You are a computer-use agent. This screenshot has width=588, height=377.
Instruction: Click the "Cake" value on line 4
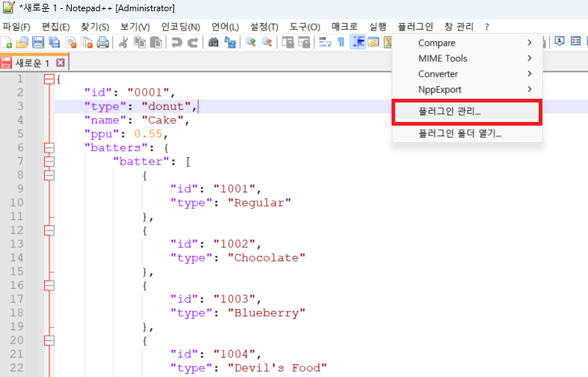point(162,120)
